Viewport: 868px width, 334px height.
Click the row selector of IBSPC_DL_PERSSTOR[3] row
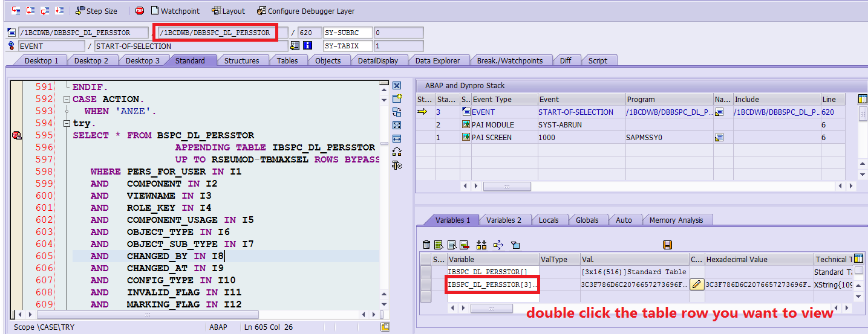[425, 284]
